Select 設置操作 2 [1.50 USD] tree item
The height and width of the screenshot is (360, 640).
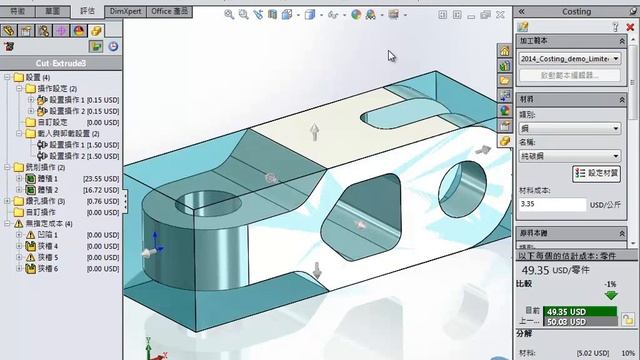pyautogui.click(x=78, y=156)
